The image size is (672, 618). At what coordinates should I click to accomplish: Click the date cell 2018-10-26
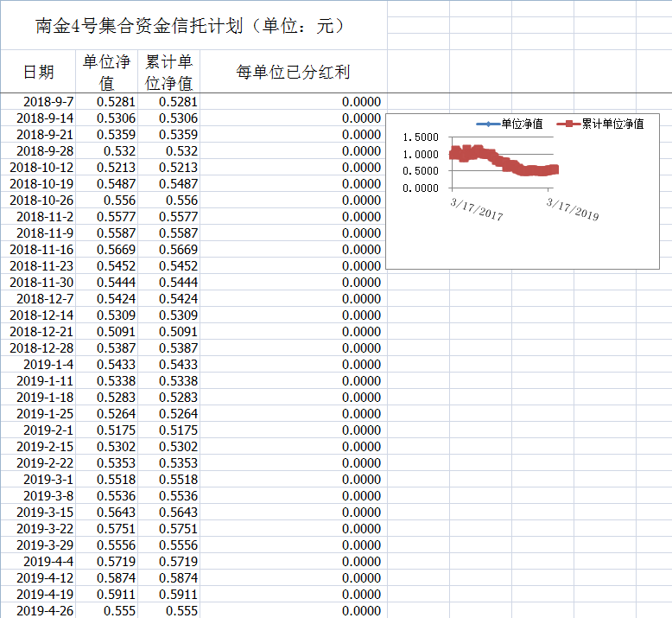(x=38, y=201)
